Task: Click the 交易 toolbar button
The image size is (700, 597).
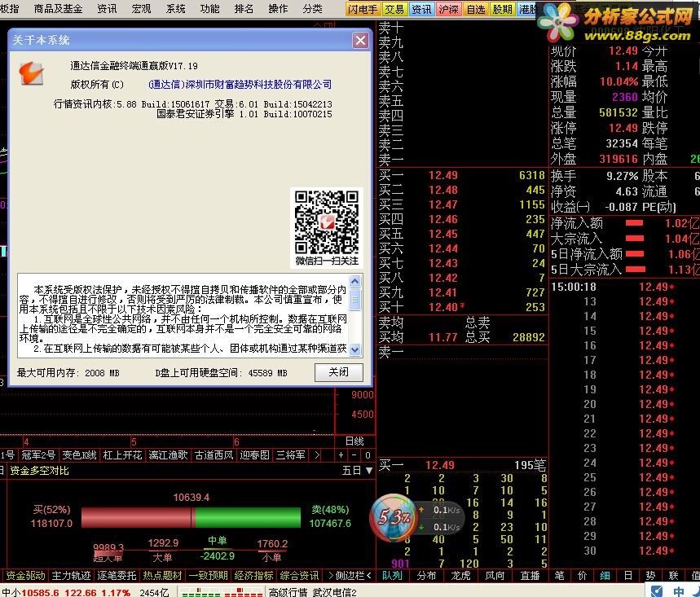Action: [x=394, y=10]
